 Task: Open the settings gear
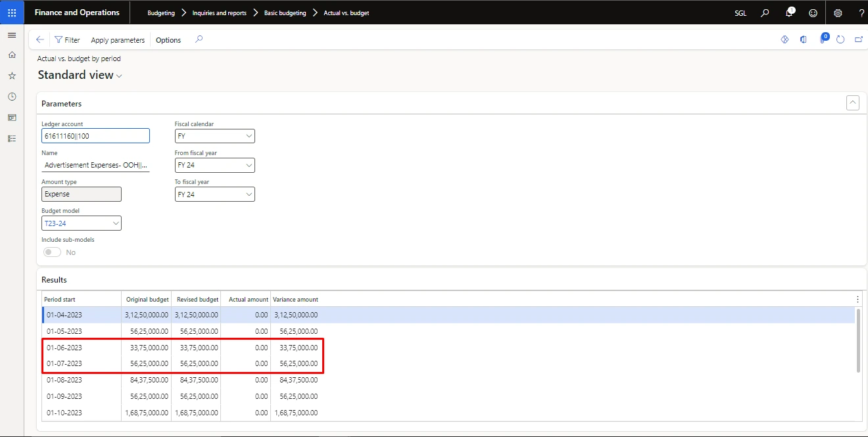coord(838,12)
